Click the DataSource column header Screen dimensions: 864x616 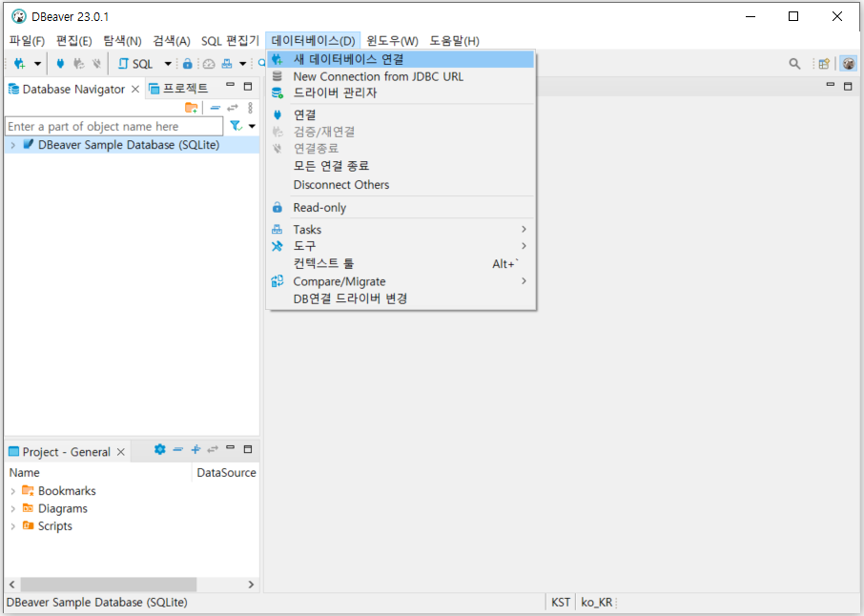[226, 473]
